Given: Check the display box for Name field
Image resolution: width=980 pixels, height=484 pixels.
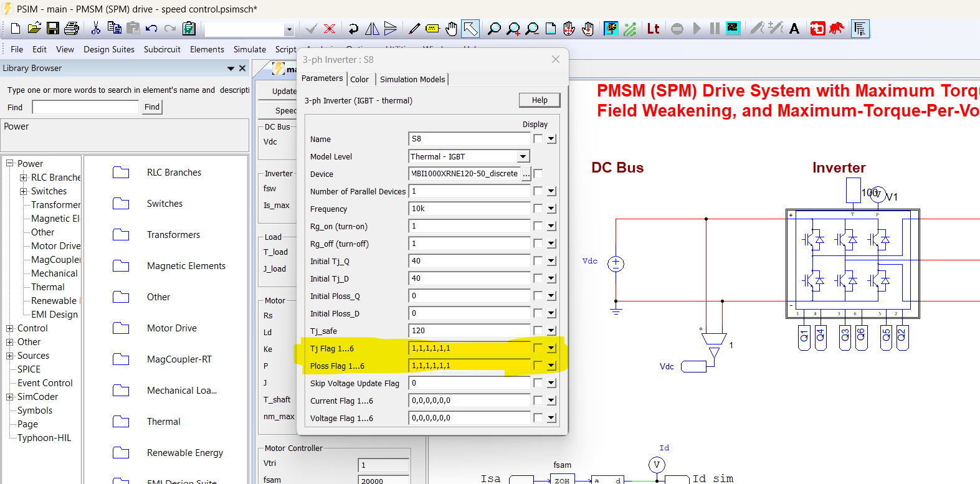Looking at the screenshot, I should pyautogui.click(x=538, y=139).
